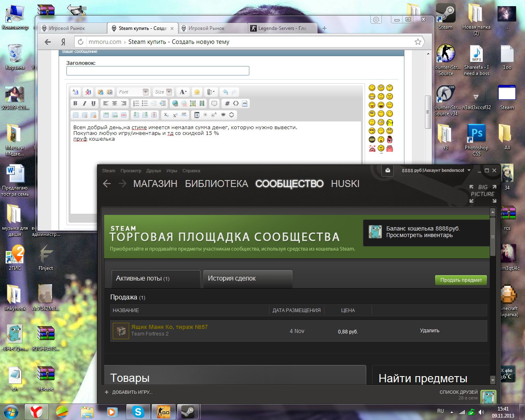Increase indent in the editor toolbar
The height and width of the screenshot is (420, 525).
pyautogui.click(x=163, y=103)
